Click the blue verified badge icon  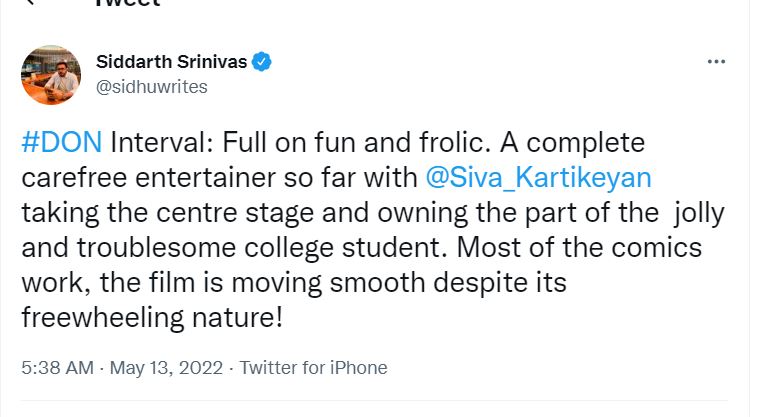pyautogui.click(x=261, y=62)
